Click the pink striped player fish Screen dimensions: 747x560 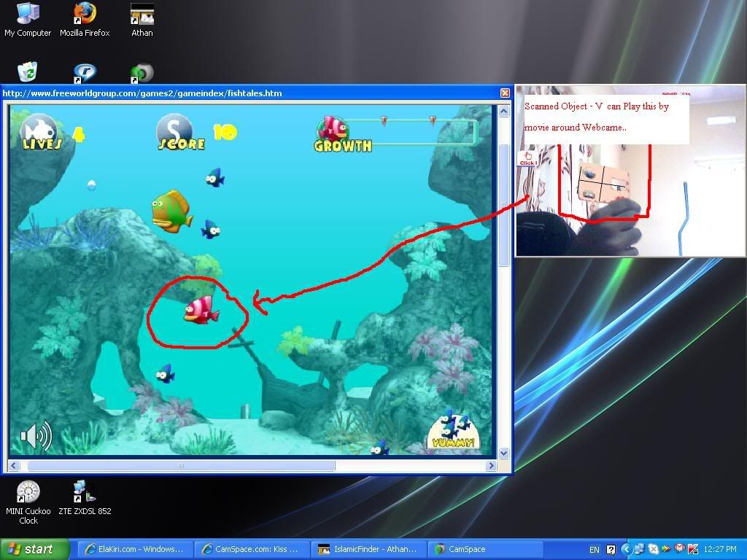click(201, 310)
